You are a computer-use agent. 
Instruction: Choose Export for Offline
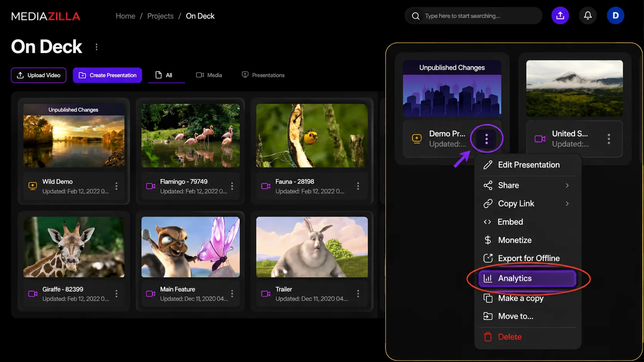[527, 259]
